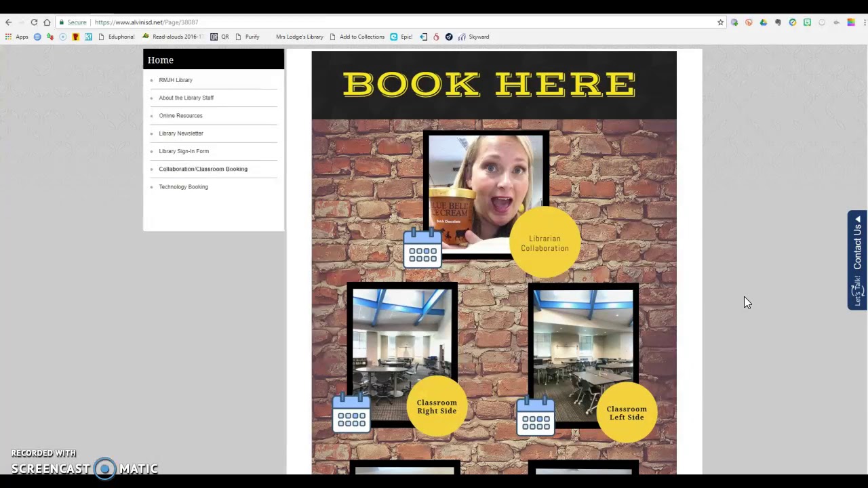Image resolution: width=868 pixels, height=488 pixels.
Task: Open Technology Booking page
Action: tap(184, 186)
